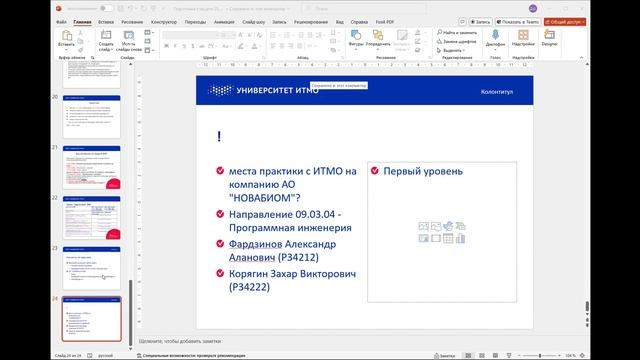Click the Create slide (Создать слайд) icon
Image resolution: width=640 pixels, height=360 pixels.
[106, 36]
